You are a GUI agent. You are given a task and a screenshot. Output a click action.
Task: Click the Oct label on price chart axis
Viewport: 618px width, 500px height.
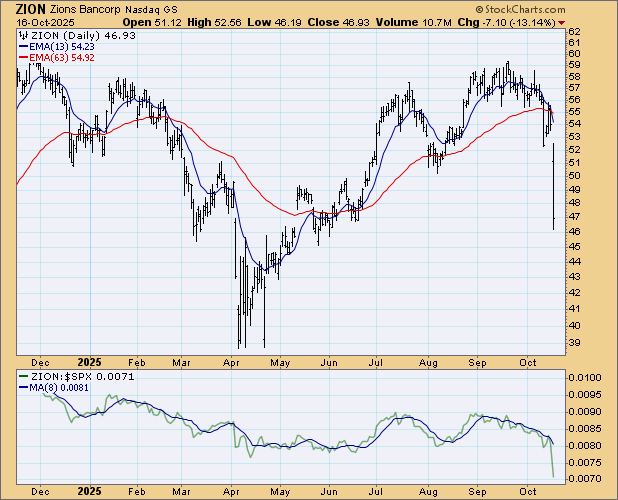(x=528, y=362)
